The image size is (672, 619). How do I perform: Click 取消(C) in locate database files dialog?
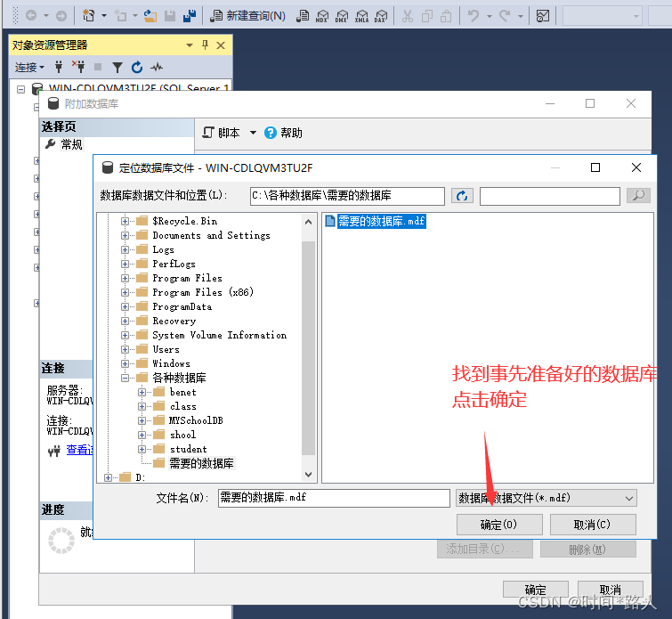click(593, 525)
